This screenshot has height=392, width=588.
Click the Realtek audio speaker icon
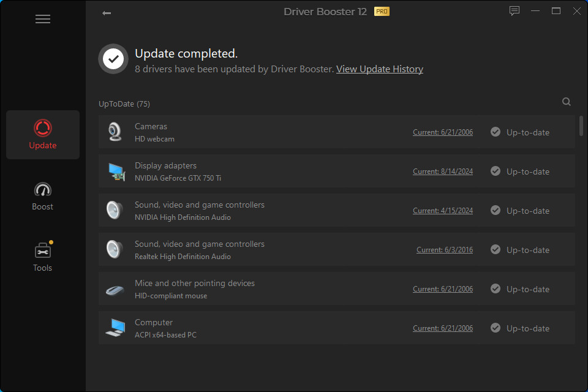[115, 250]
